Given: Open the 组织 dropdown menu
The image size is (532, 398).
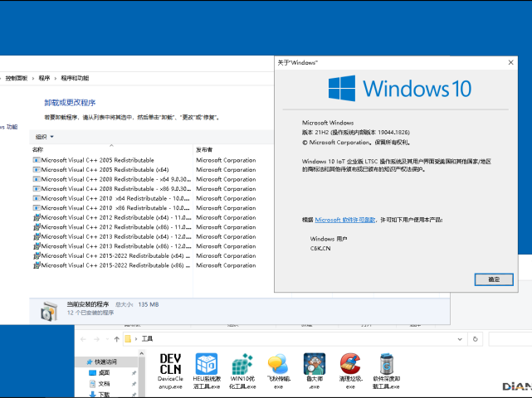Looking at the screenshot, I should click(45, 137).
